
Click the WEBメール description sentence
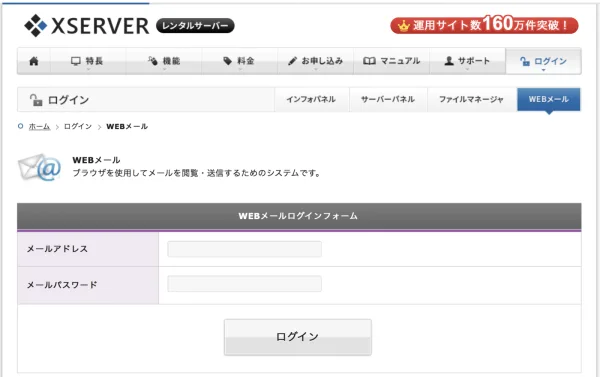pyautogui.click(x=197, y=173)
